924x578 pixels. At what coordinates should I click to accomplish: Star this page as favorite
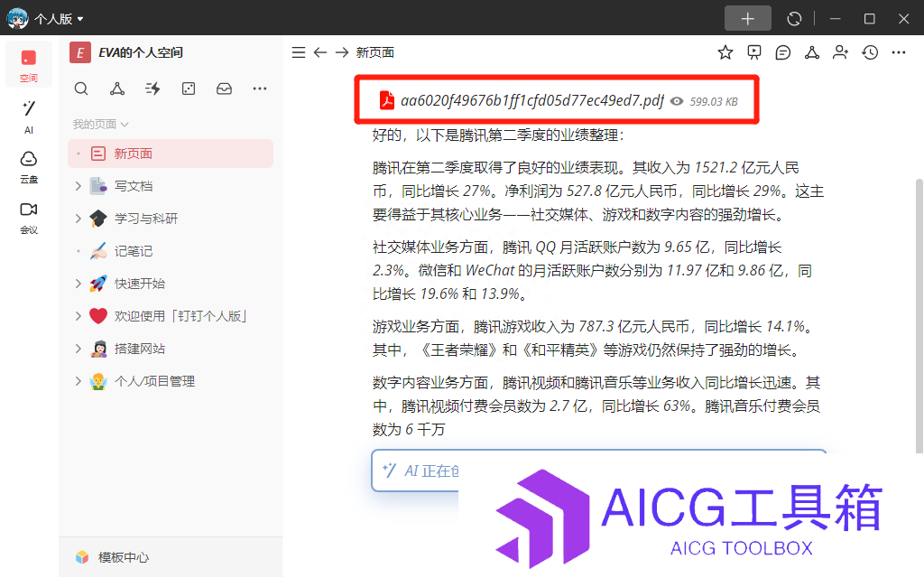[725, 52]
